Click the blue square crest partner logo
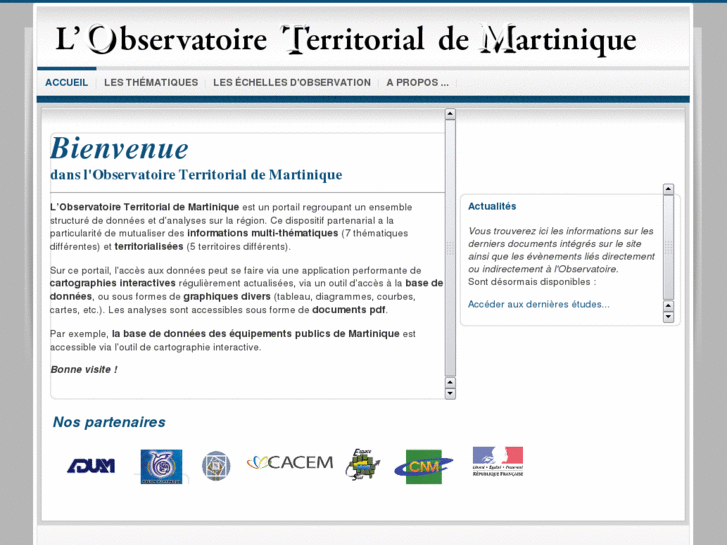This screenshot has height=545, width=727. click(161, 466)
